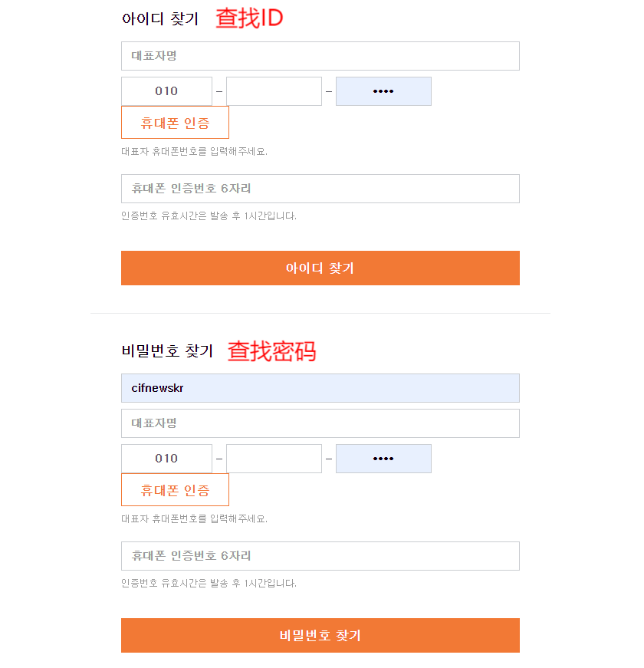Click the 대표자명 input in the ID-finding section

320,55
